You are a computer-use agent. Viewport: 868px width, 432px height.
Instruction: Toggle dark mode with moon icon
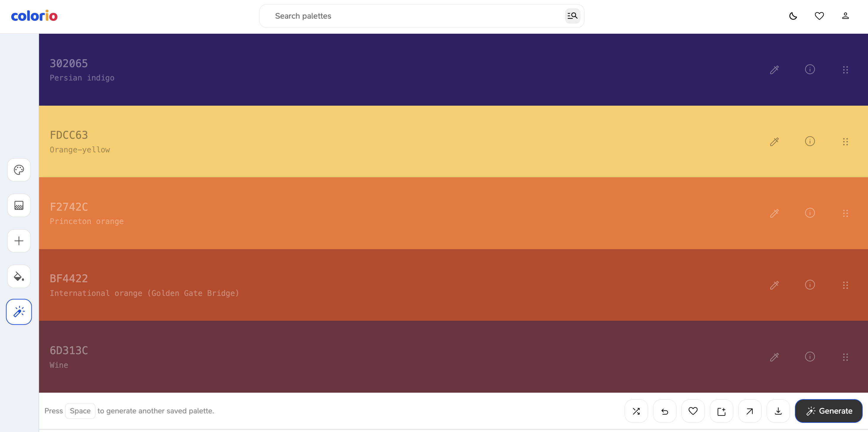pyautogui.click(x=793, y=16)
